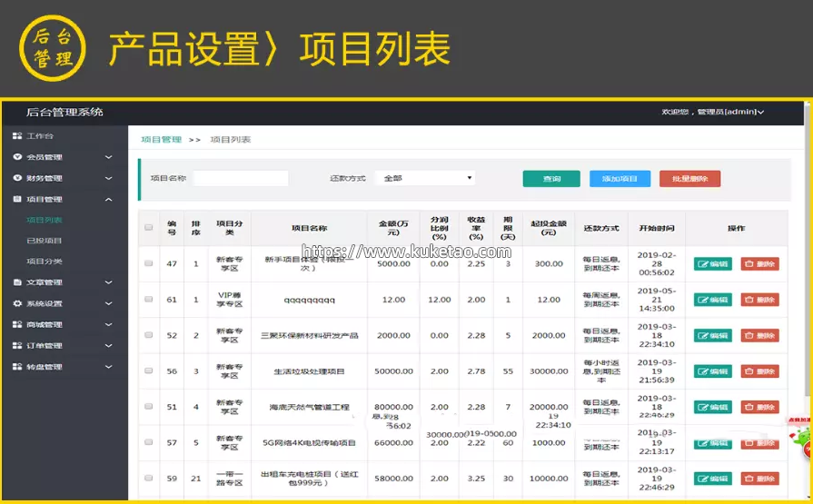Click the 财务管理 sidebar icon

pyautogui.click(x=17, y=178)
